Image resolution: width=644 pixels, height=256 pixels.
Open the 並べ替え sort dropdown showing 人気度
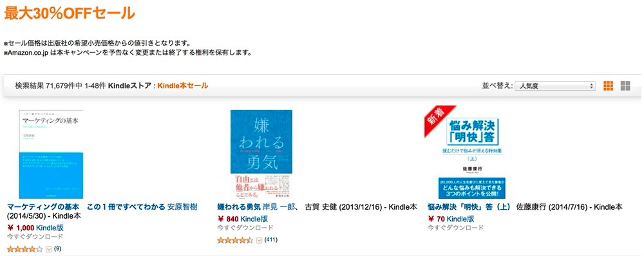pos(555,86)
